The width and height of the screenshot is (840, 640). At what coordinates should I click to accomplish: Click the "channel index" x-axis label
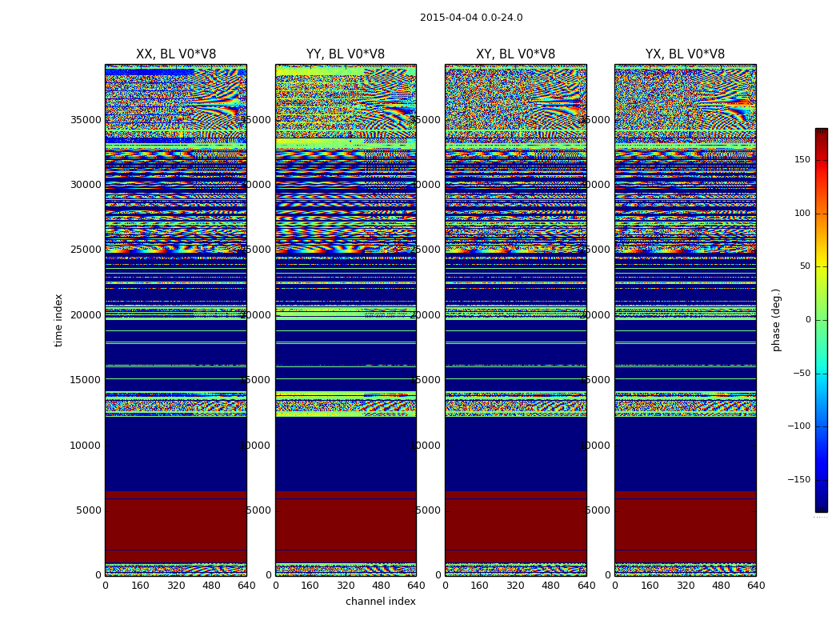[380, 602]
